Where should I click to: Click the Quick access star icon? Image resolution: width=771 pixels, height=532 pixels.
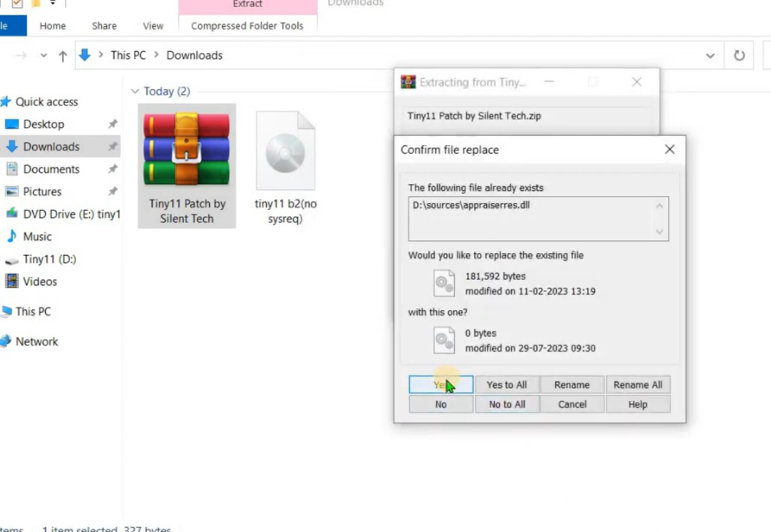pos(5,102)
